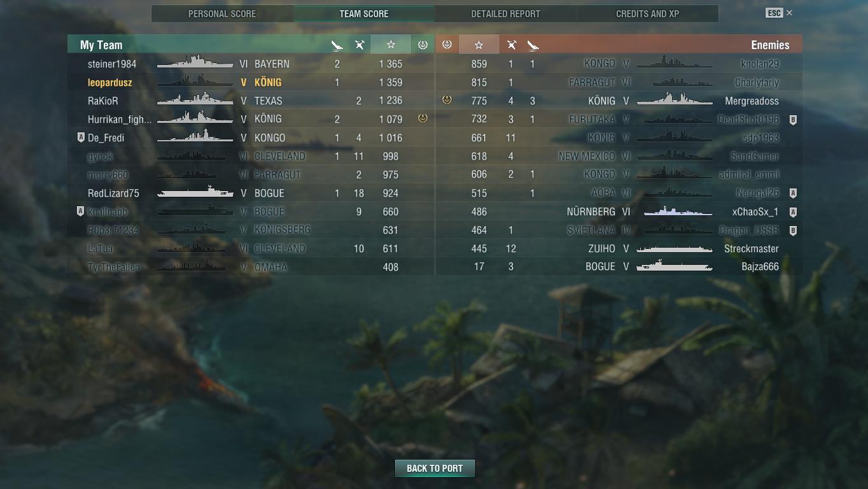Sort Enemies by ships destroyed icon
The height and width of the screenshot is (489, 868).
tap(533, 45)
